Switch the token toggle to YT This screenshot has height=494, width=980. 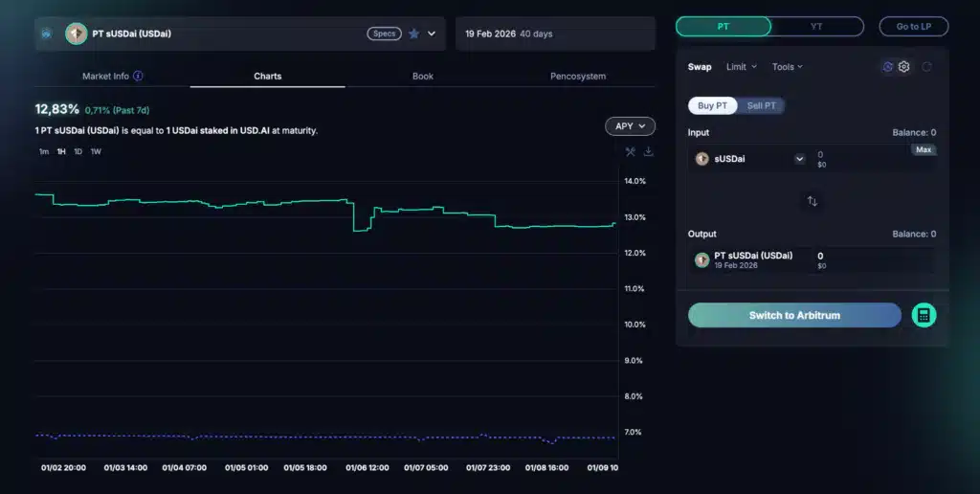[816, 27]
